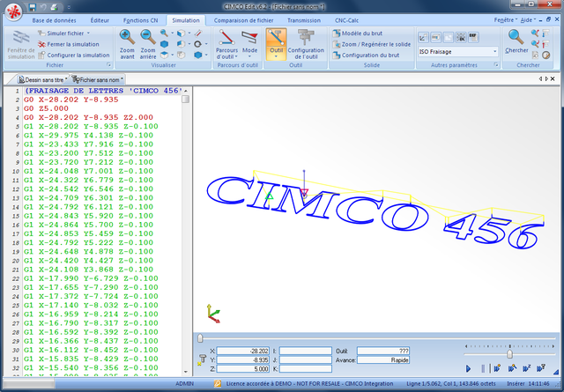Click the skip-to-next-Z-level button
Image resolution: width=564 pixels, height=392 pixels.
[x=527, y=368]
